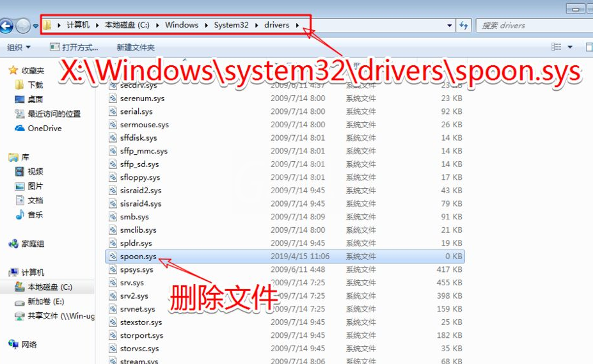The width and height of the screenshot is (593, 364).
Task: Click the smclib.sys file icon
Action: coord(113,230)
